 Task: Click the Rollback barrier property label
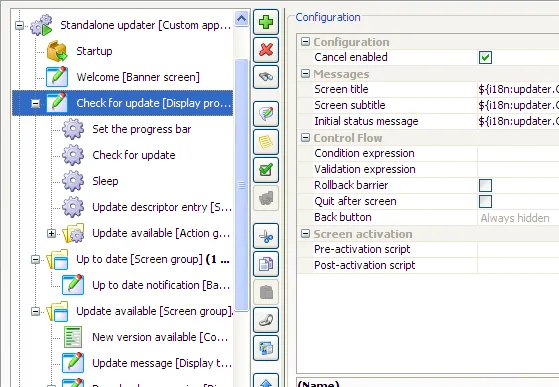(351, 185)
